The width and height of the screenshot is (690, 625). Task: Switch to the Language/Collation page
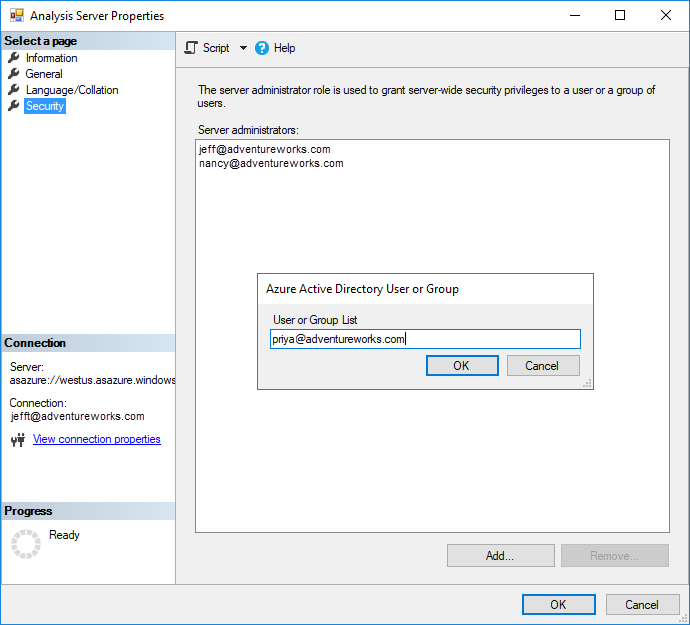tap(72, 90)
